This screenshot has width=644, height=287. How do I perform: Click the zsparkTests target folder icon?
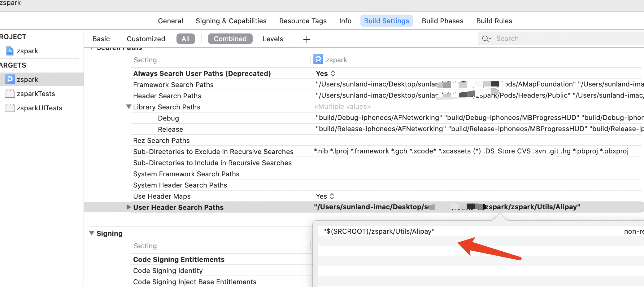point(10,94)
